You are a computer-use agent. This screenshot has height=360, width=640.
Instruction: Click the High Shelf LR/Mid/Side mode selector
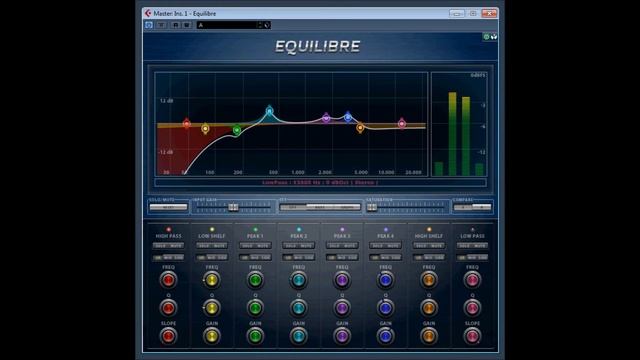[x=429, y=258]
